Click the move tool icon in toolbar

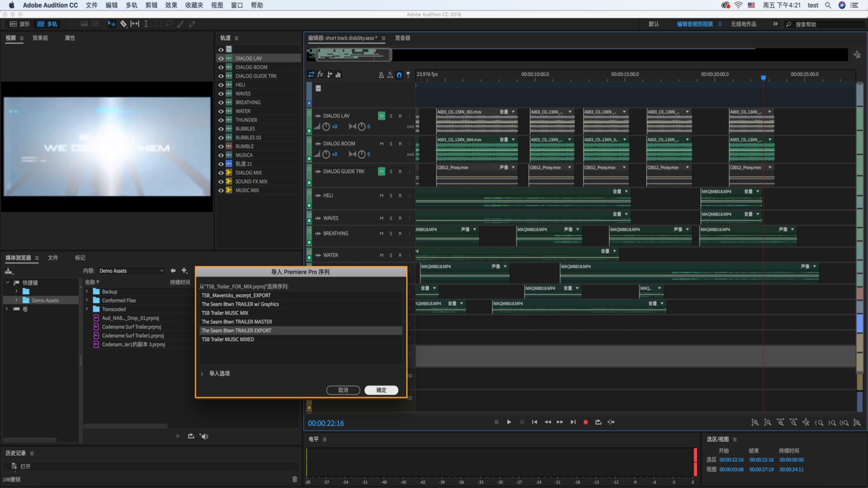click(x=112, y=23)
